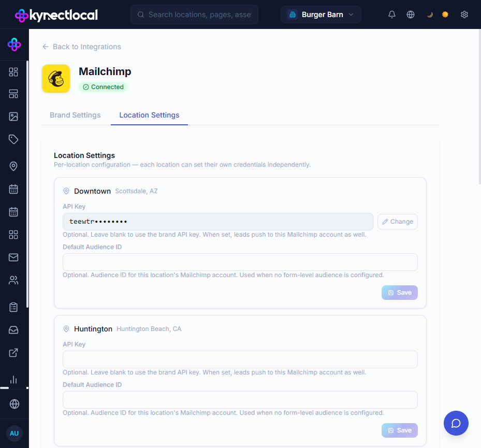Open notifications bell icon
The height and width of the screenshot is (448, 481).
(392, 15)
